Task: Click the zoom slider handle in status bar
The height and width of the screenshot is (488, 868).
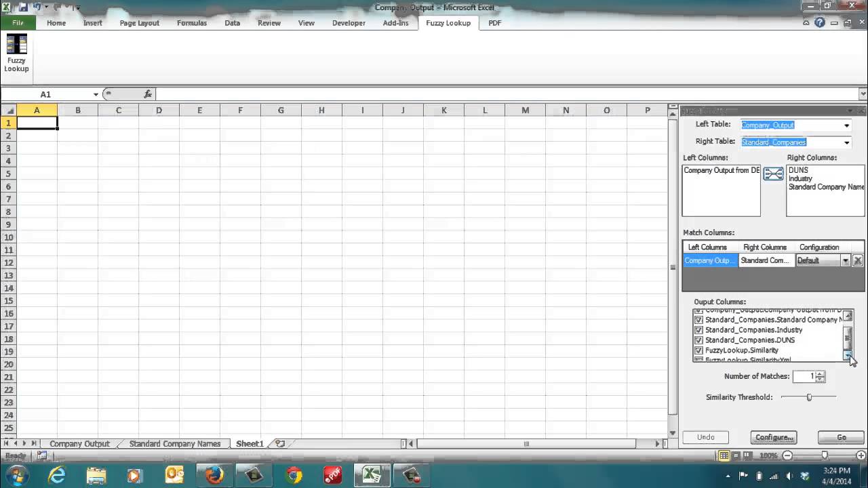Action: [824, 456]
